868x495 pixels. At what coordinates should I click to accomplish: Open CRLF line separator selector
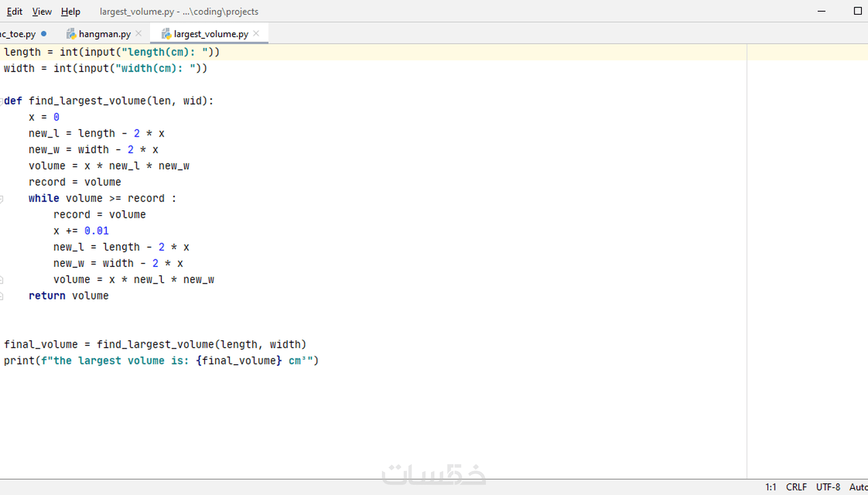[x=797, y=487]
